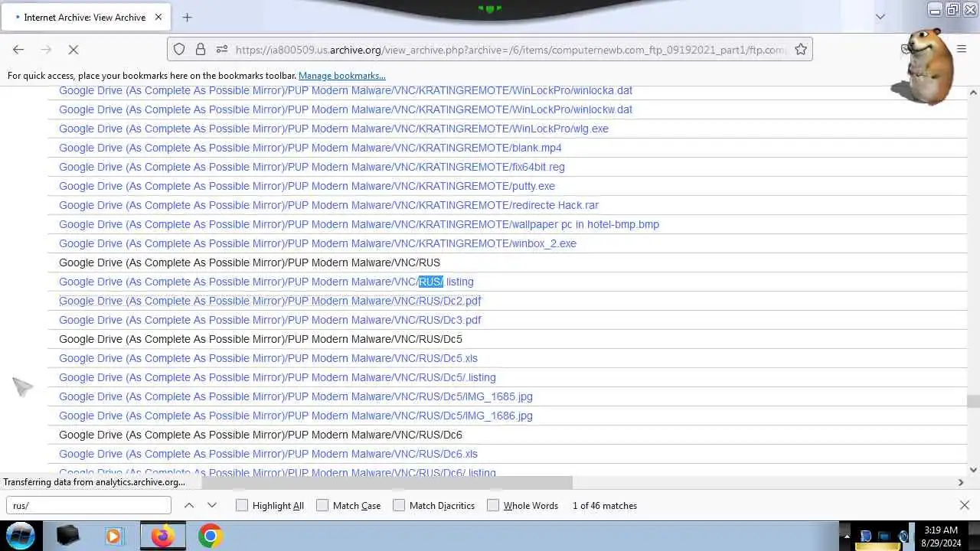Open the Windows Start menu
Screen dimensions: 980x551
[x=21, y=536]
